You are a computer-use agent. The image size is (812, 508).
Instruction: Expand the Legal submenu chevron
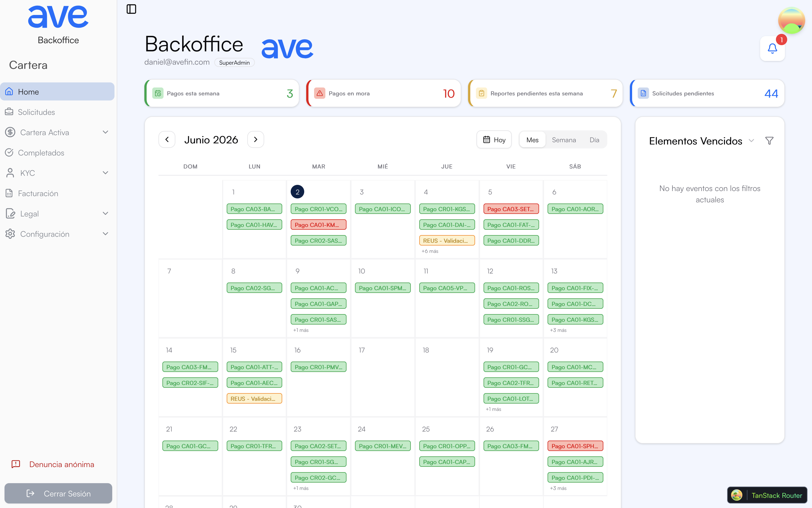(105, 213)
